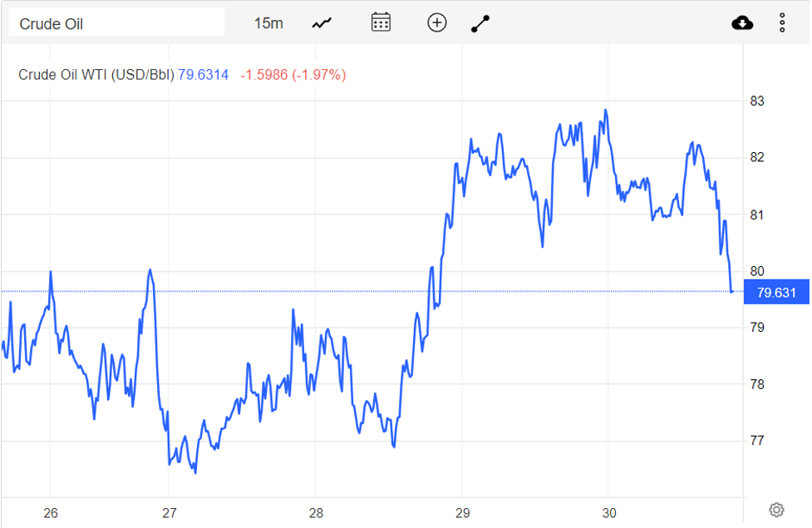Click the Crude Oil symbol search field
This screenshot has width=812, height=528.
[x=116, y=23]
